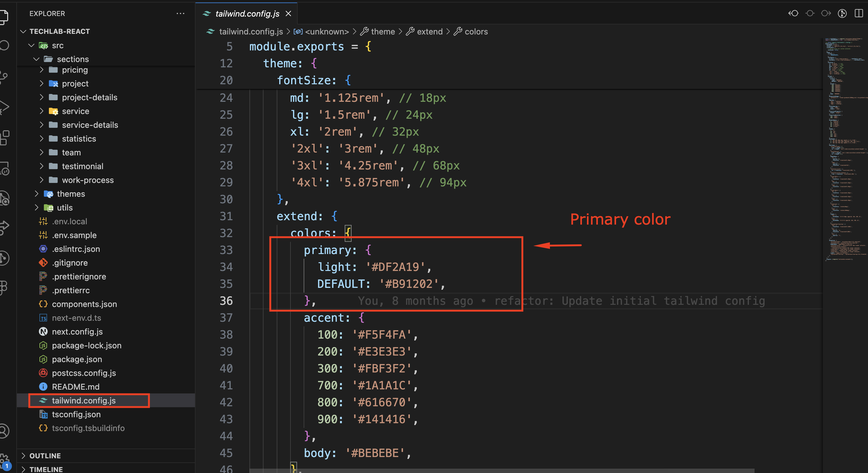Click the theme breadcrumb item
The image size is (868, 473).
(383, 32)
